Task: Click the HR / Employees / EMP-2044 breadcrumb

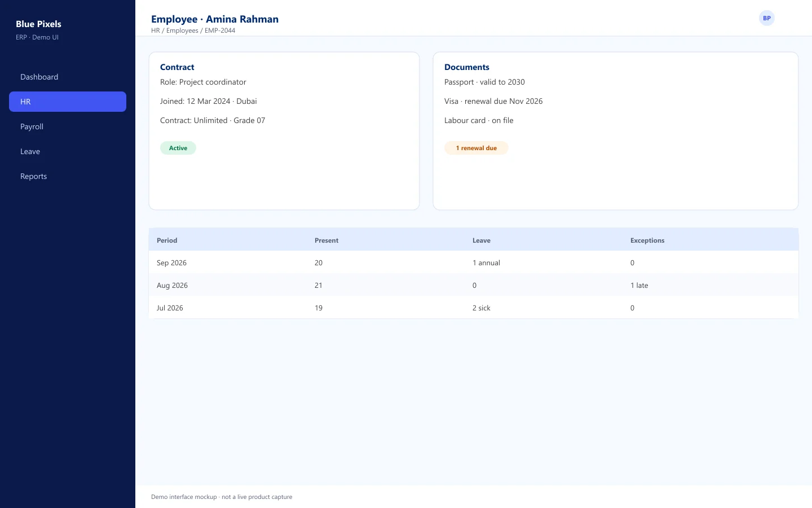Action: pos(193,30)
